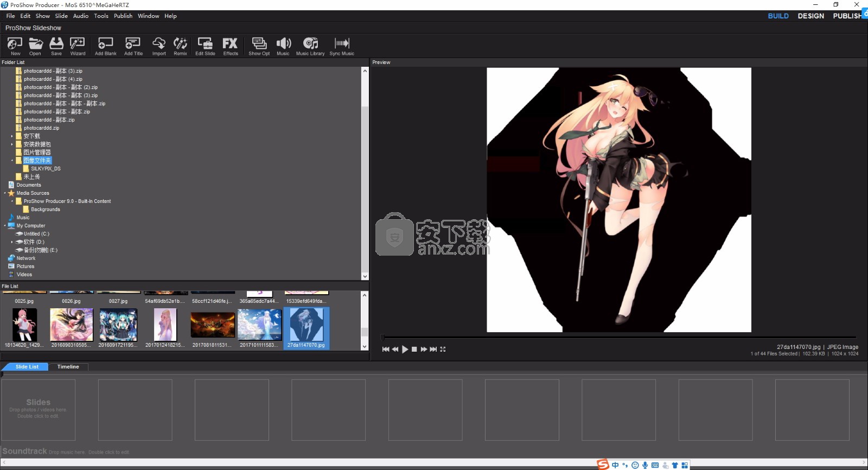
Task: Switch to the Timeline tab
Action: [68, 367]
